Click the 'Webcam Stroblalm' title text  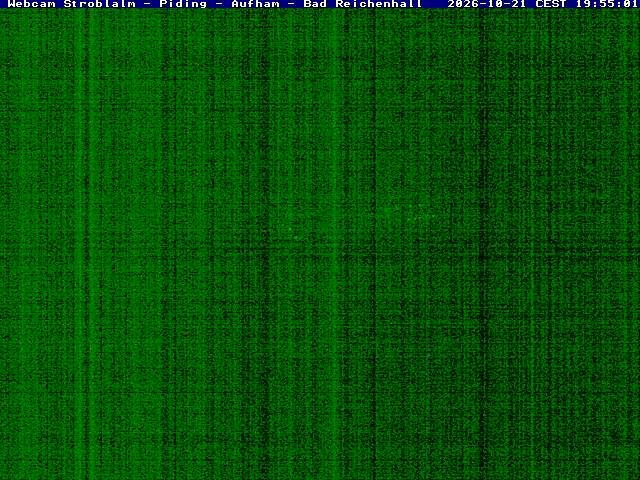tap(71, 4)
